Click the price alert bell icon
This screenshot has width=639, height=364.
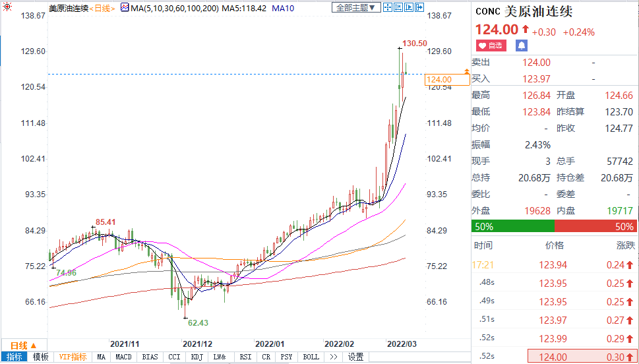click(522, 45)
